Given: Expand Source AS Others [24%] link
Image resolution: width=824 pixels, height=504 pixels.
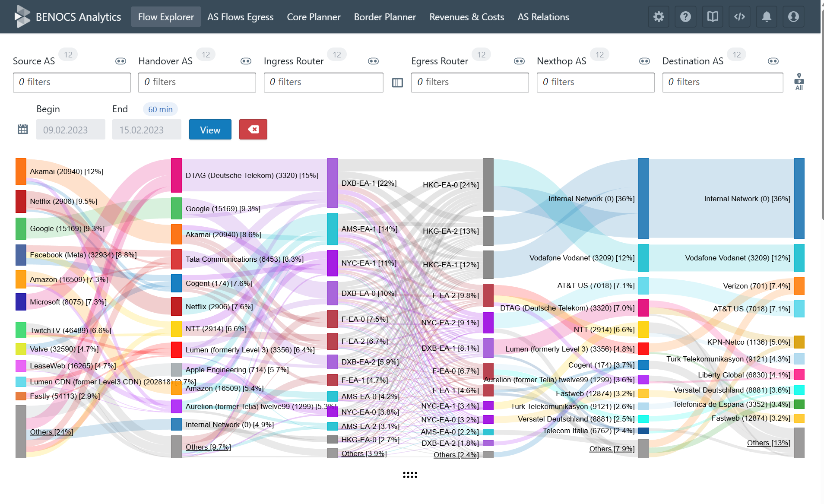Looking at the screenshot, I should click(x=51, y=432).
